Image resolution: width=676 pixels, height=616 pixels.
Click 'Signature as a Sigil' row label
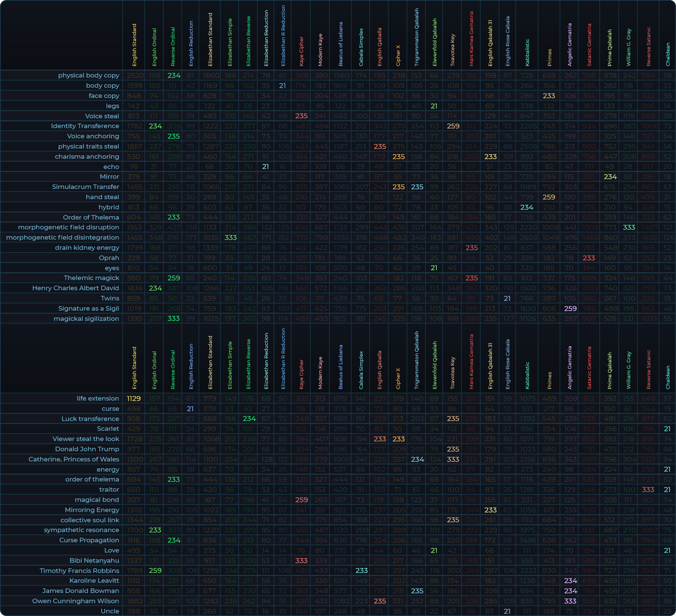pos(88,308)
